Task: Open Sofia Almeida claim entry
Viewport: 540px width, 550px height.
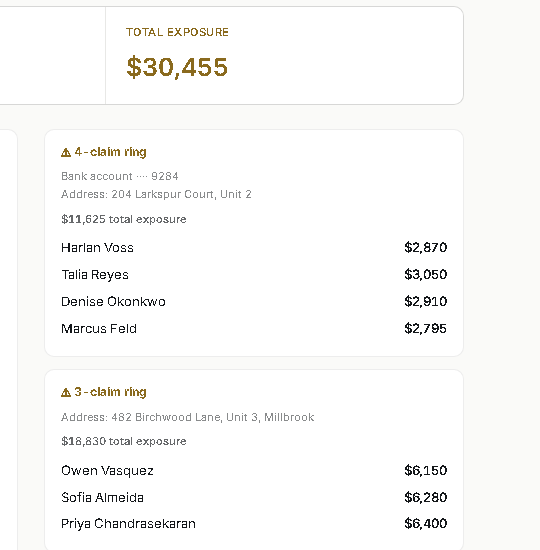Action: click(x=254, y=497)
